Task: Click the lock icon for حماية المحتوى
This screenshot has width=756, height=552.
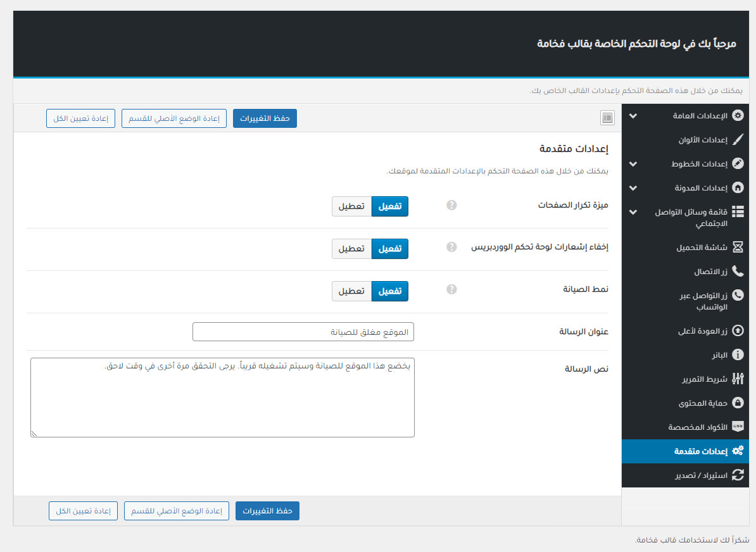Action: [738, 403]
